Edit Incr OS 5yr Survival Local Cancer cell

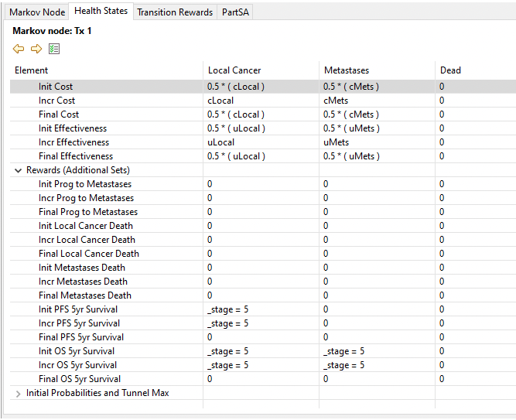coord(261,365)
